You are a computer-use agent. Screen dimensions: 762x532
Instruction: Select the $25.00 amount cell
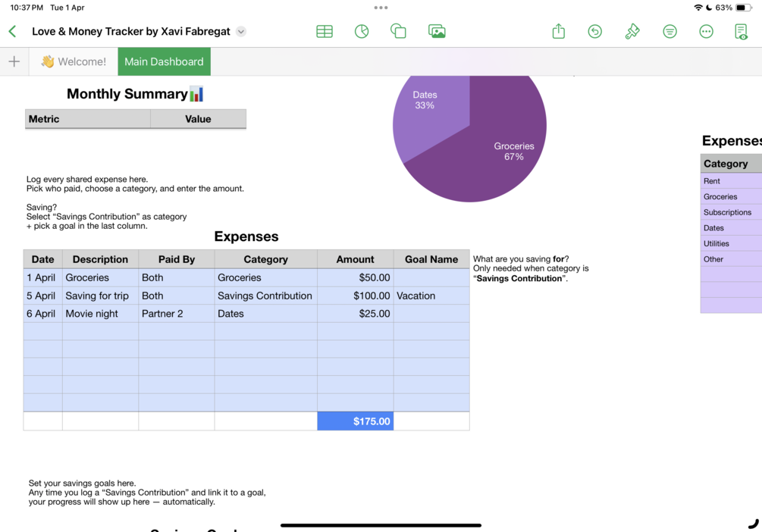click(x=356, y=314)
